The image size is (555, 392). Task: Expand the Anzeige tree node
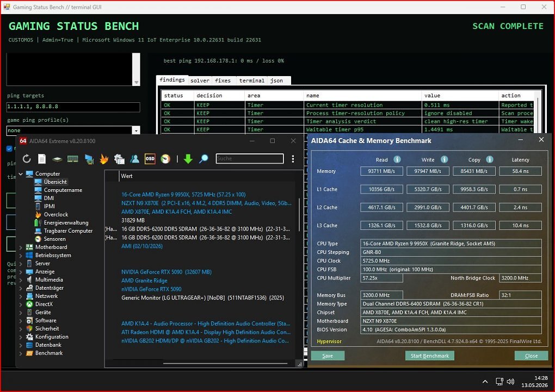[x=21, y=272]
